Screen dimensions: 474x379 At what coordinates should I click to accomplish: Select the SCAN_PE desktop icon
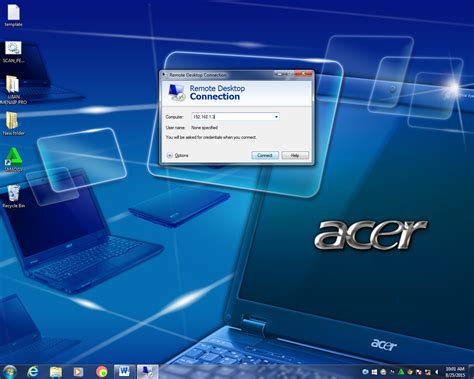click(13, 52)
